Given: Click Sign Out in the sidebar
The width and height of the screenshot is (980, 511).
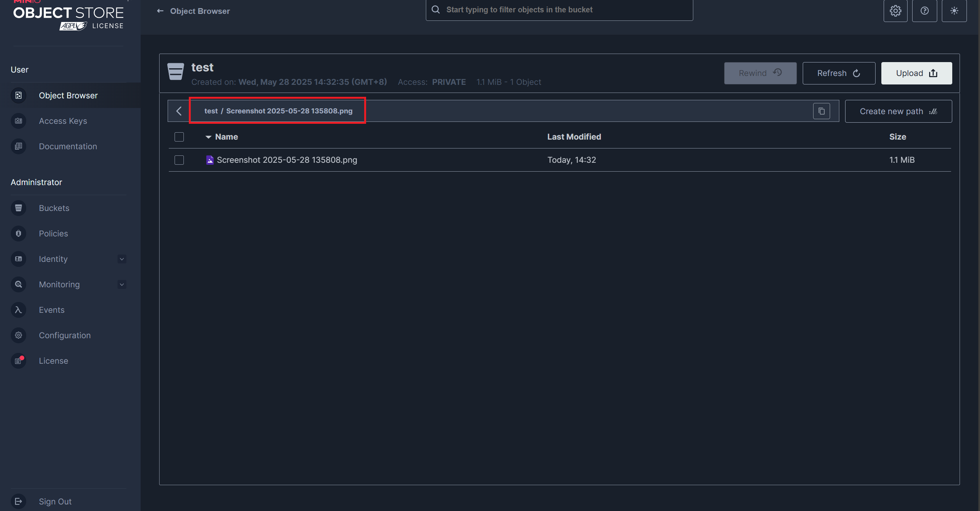Looking at the screenshot, I should (x=55, y=501).
